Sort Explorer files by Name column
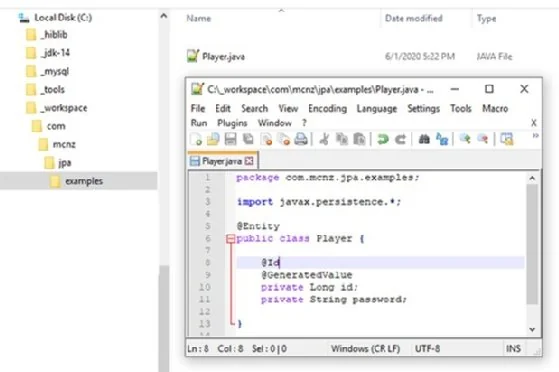The height and width of the screenshot is (372, 559). [199, 19]
